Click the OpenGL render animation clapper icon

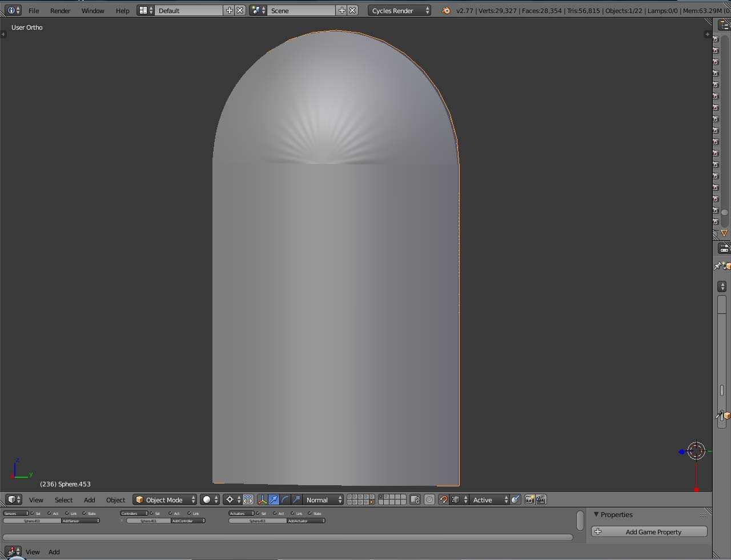[541, 499]
